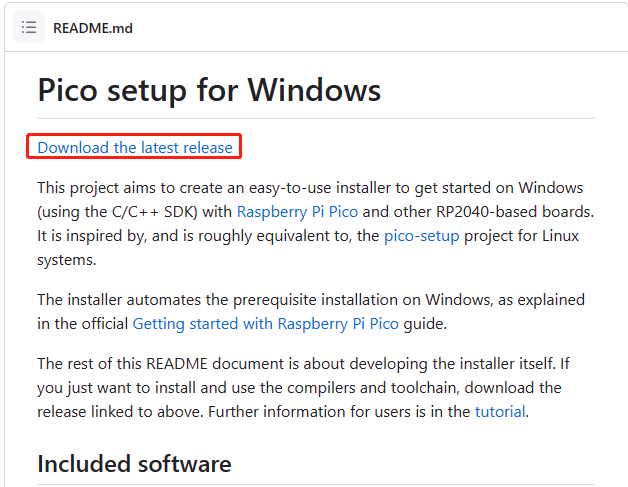Click the Included software heading
Image resolution: width=628 pixels, height=487 pixels.
134,464
